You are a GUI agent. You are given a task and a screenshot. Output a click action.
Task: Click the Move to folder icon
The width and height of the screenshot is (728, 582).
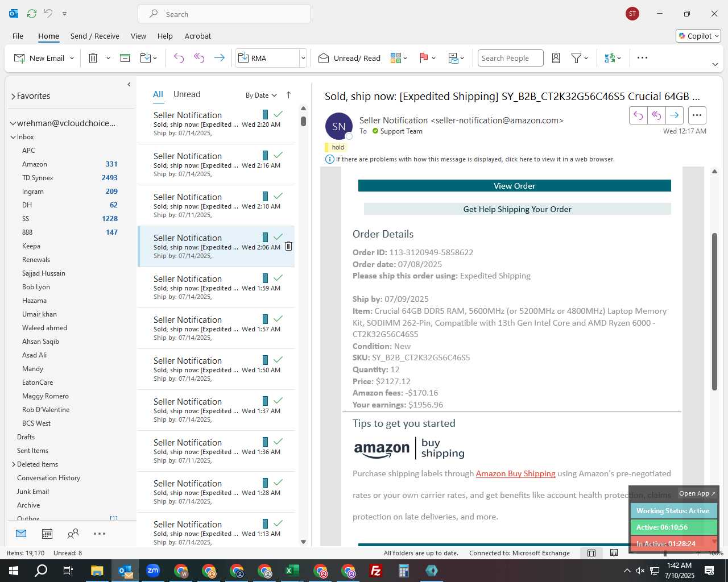click(145, 58)
